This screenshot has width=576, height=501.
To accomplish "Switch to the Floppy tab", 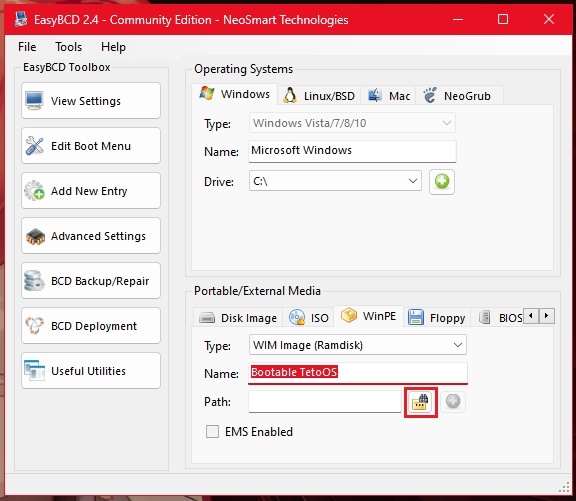I will (437, 318).
